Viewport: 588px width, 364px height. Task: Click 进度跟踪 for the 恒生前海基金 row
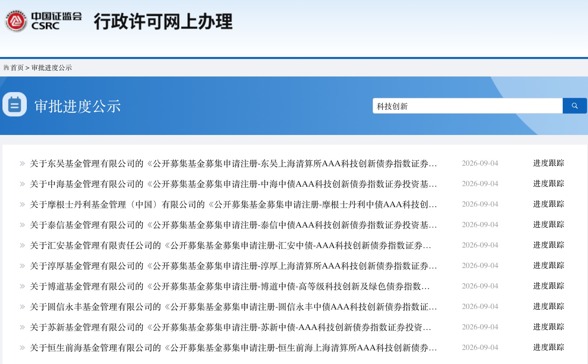pyautogui.click(x=549, y=347)
